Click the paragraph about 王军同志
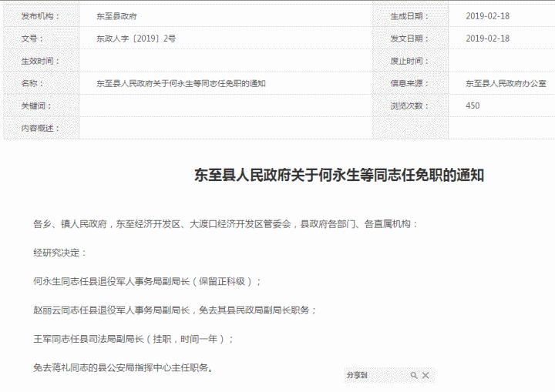This screenshot has height=392, width=555. (x=133, y=339)
